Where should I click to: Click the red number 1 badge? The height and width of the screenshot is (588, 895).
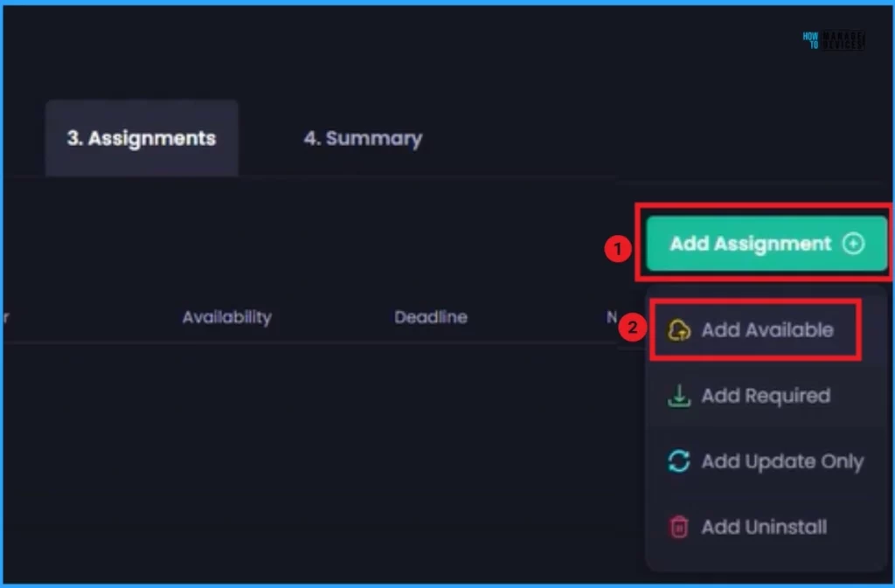[x=618, y=249]
